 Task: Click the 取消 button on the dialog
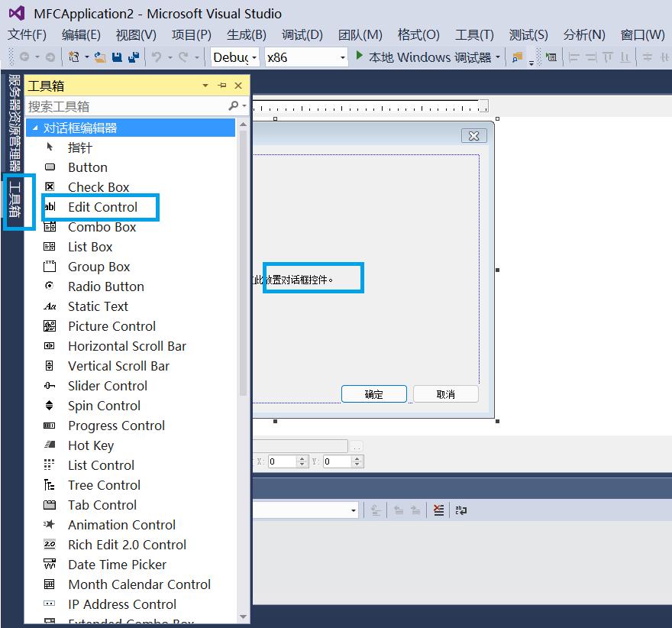pos(445,393)
